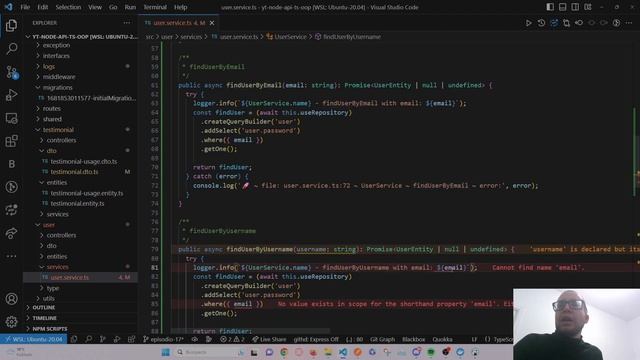Screen dimensions: 640x360
Task: Click the errors and warnings count in the status bar
Action: 232,339
